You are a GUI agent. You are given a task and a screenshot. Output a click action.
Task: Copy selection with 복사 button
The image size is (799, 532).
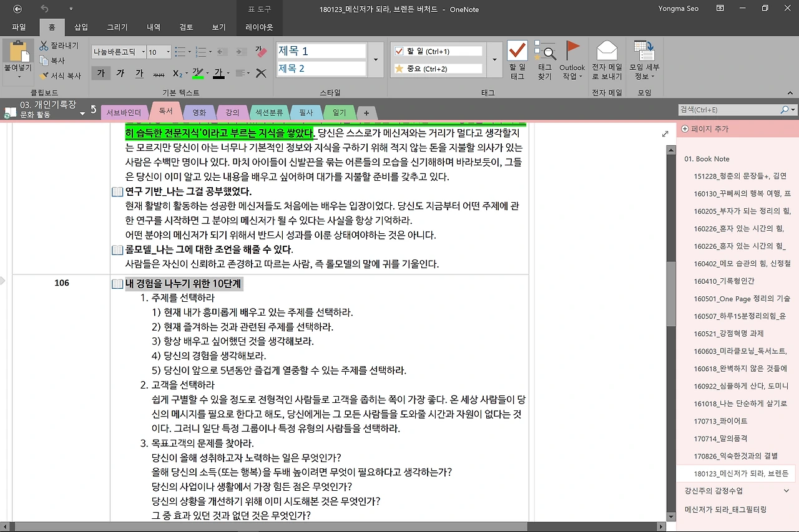pyautogui.click(x=52, y=60)
